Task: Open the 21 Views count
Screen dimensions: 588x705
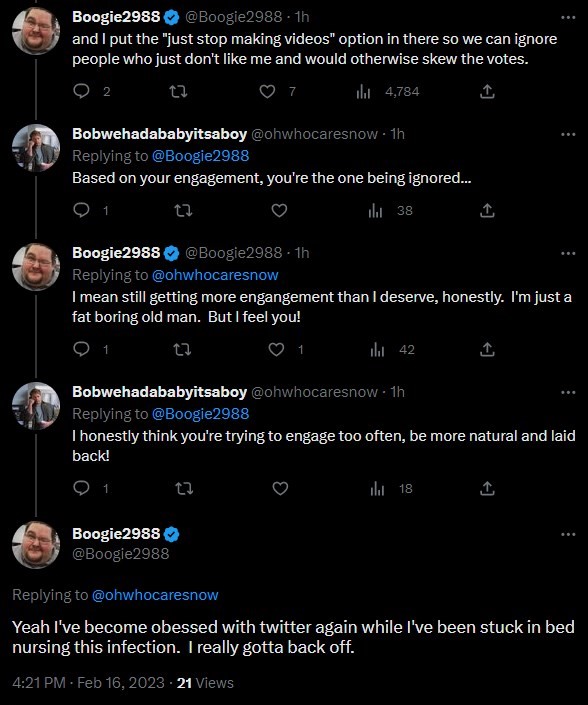Action: click(205, 683)
